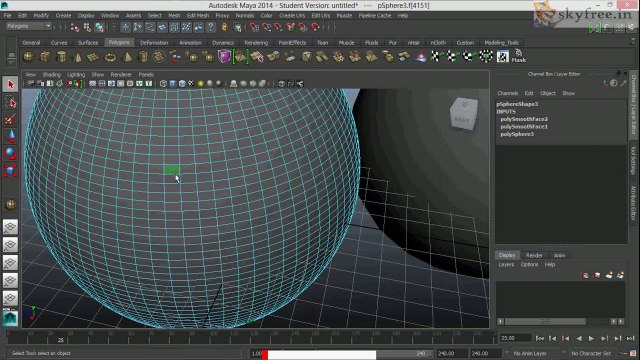Open layer editor Layers menu
This screenshot has height=360, width=640.
tap(506, 264)
